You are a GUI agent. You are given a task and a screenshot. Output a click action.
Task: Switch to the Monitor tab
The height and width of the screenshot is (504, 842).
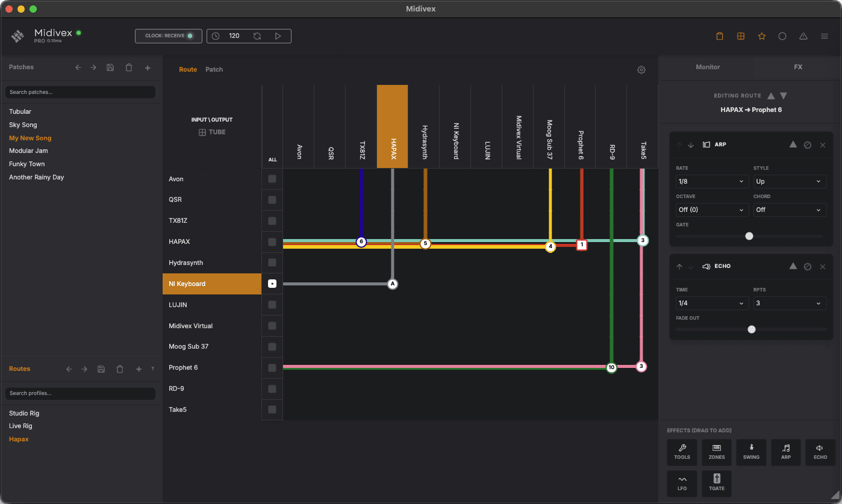(x=707, y=67)
